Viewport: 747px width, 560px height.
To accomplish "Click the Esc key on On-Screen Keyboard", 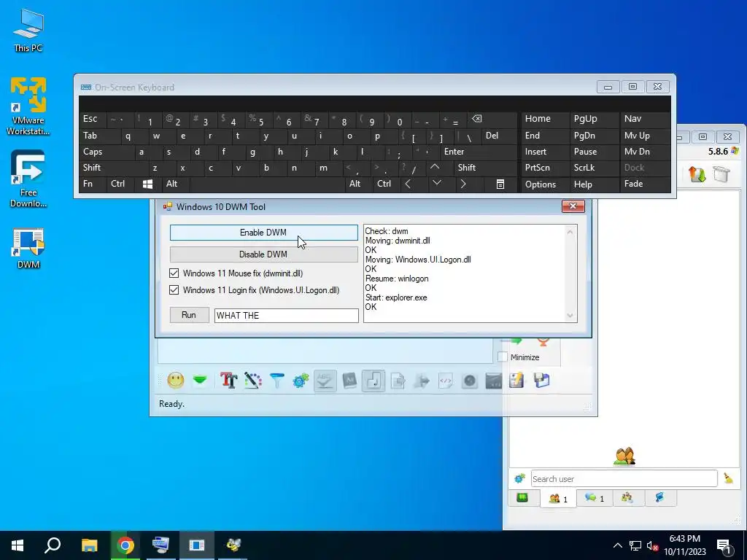I will [93, 119].
